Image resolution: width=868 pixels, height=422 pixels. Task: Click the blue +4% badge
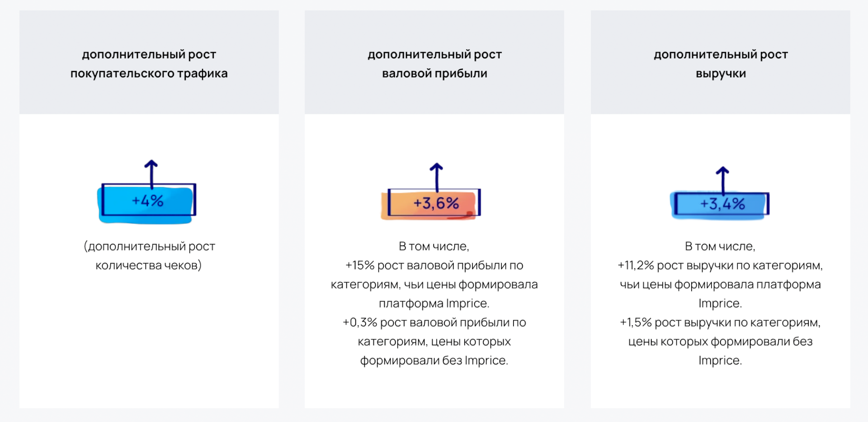point(147,203)
